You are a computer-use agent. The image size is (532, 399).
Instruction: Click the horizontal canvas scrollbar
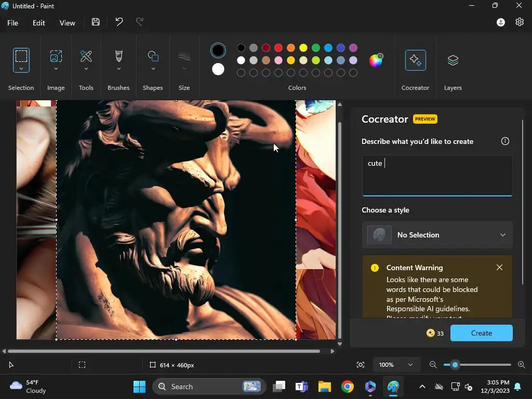(x=164, y=351)
